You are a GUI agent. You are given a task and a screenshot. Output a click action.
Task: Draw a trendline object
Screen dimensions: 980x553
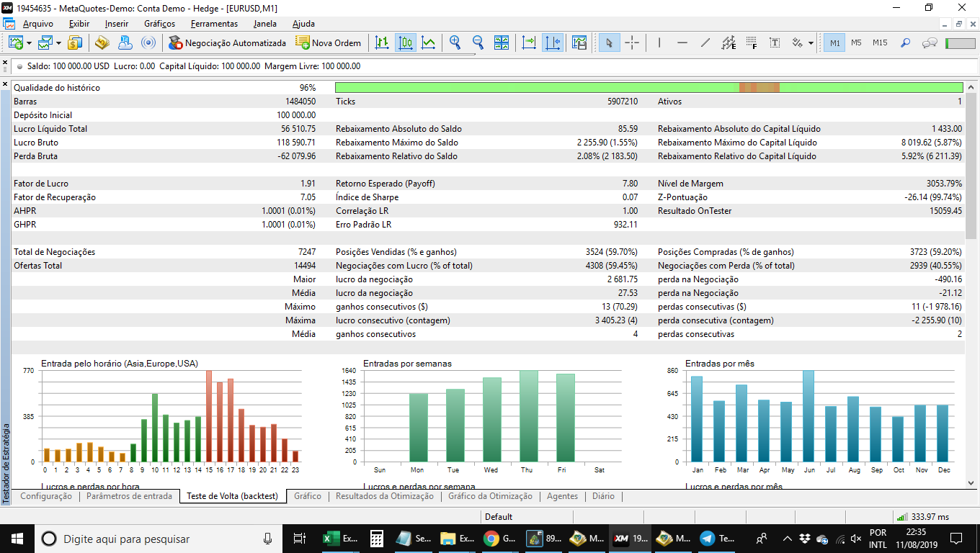pyautogui.click(x=705, y=42)
